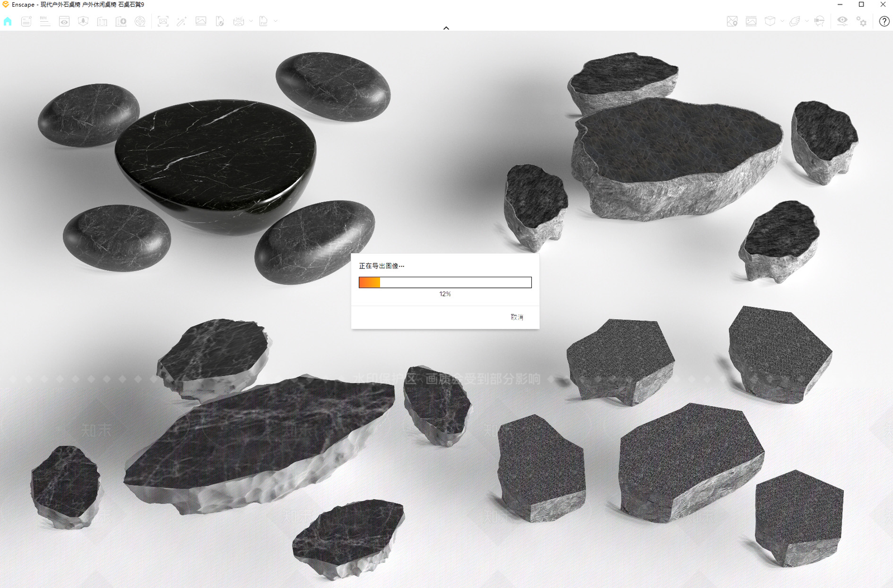Click the 正在导出图像 export status text

pyautogui.click(x=381, y=266)
